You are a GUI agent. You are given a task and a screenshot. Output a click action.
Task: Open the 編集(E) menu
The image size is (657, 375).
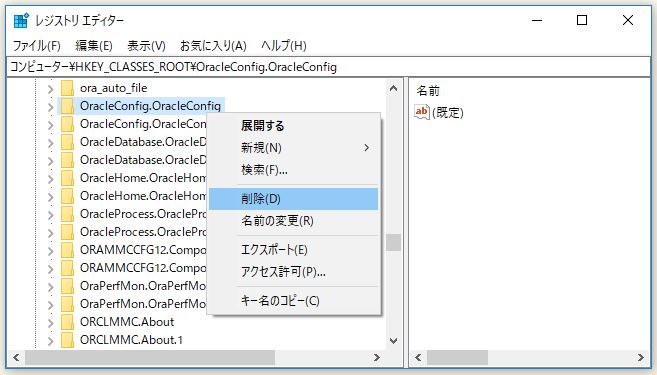click(94, 45)
